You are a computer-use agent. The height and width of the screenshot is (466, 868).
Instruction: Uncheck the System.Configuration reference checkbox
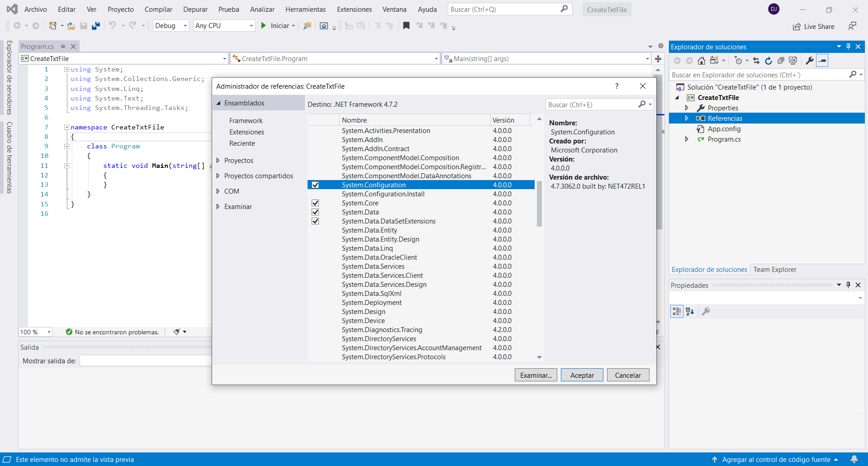point(315,185)
